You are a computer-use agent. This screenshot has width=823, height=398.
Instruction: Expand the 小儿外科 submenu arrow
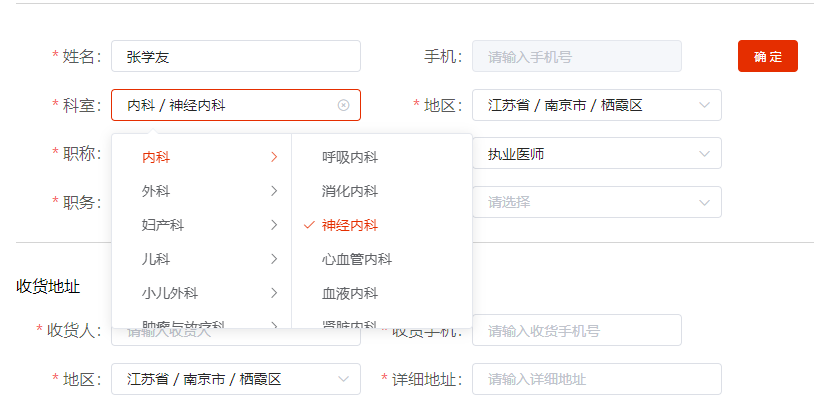pos(273,293)
